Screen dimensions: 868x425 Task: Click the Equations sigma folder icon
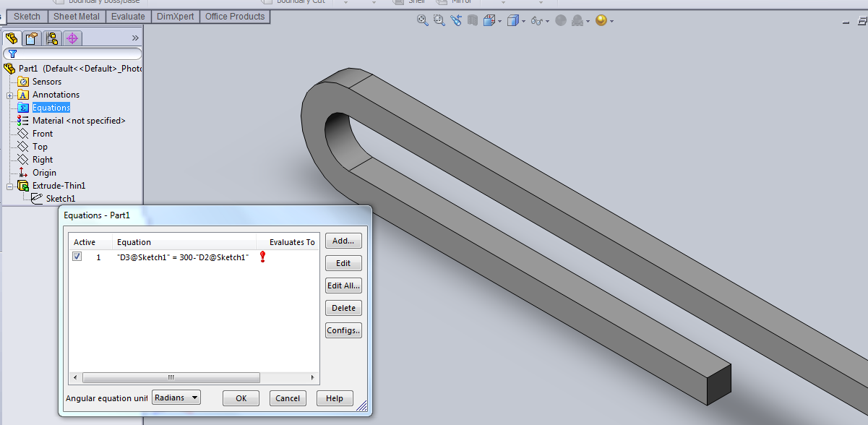tap(23, 108)
